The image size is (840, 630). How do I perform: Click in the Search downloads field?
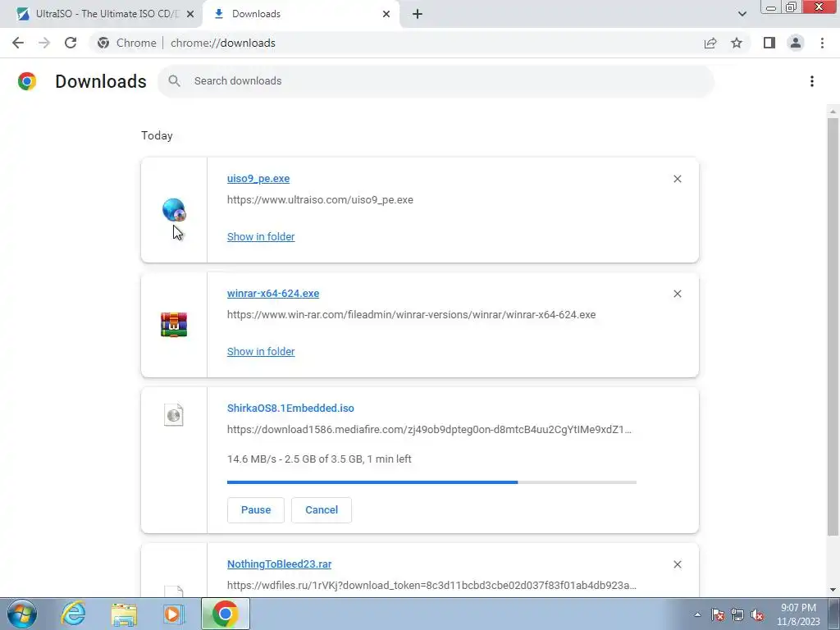tap(436, 81)
